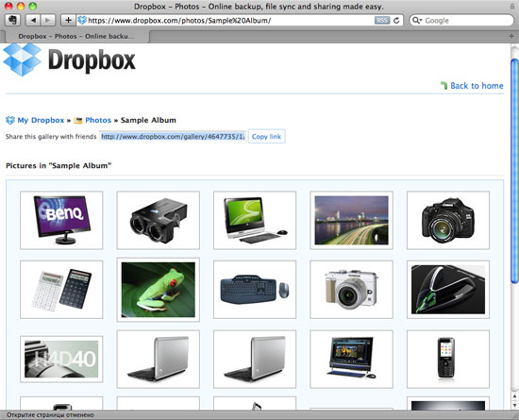Screen dimensions: 519x420
Task: Click the vertical scrollbar thumb
Action: tap(514, 171)
